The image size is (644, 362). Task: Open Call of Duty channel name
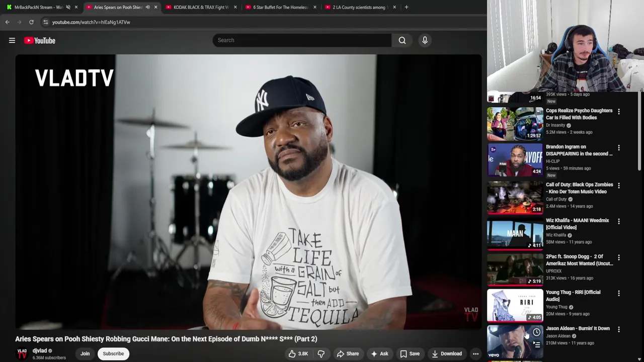pyautogui.click(x=556, y=199)
